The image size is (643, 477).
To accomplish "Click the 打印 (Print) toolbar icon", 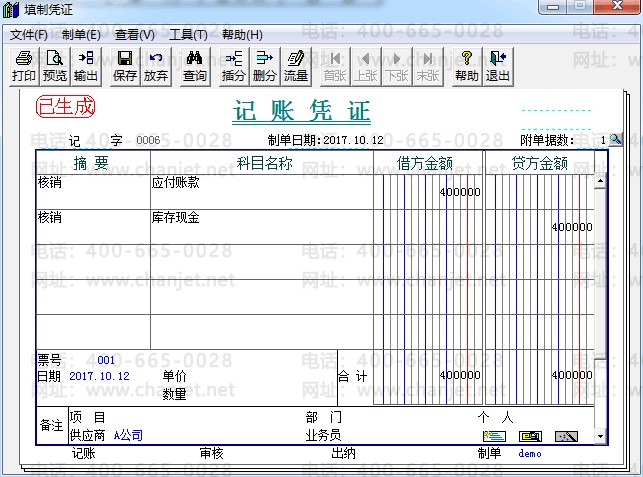I will click(x=24, y=66).
